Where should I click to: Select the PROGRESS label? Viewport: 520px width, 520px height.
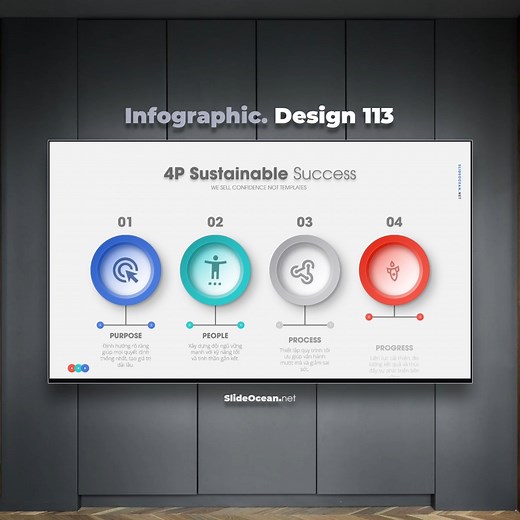point(394,348)
